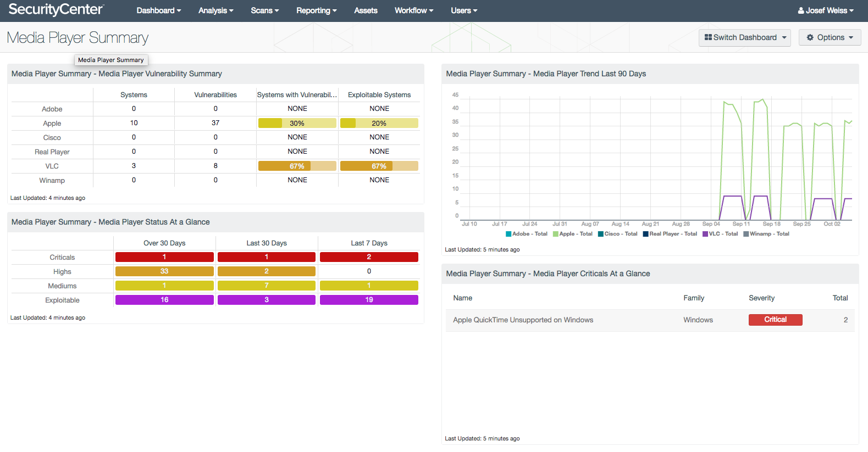Image resolution: width=868 pixels, height=452 pixels.
Task: Click the VLC row label
Action: tap(52, 166)
